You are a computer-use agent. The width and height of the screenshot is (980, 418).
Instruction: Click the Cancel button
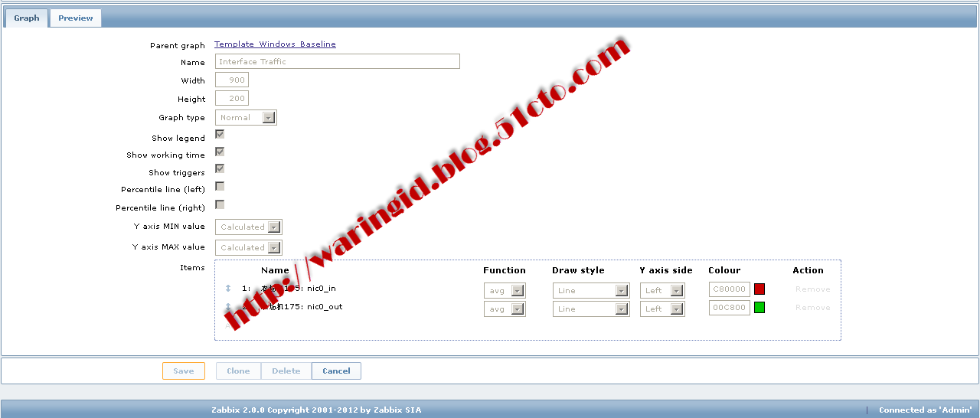(336, 371)
